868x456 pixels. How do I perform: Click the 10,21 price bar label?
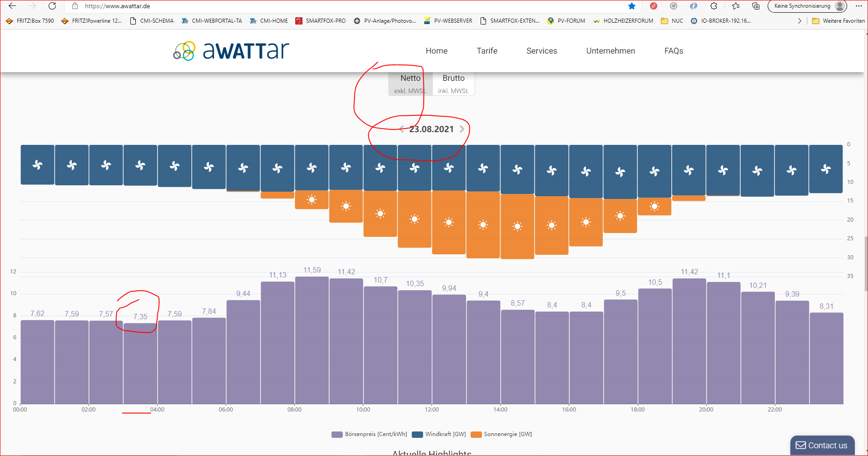pos(758,285)
